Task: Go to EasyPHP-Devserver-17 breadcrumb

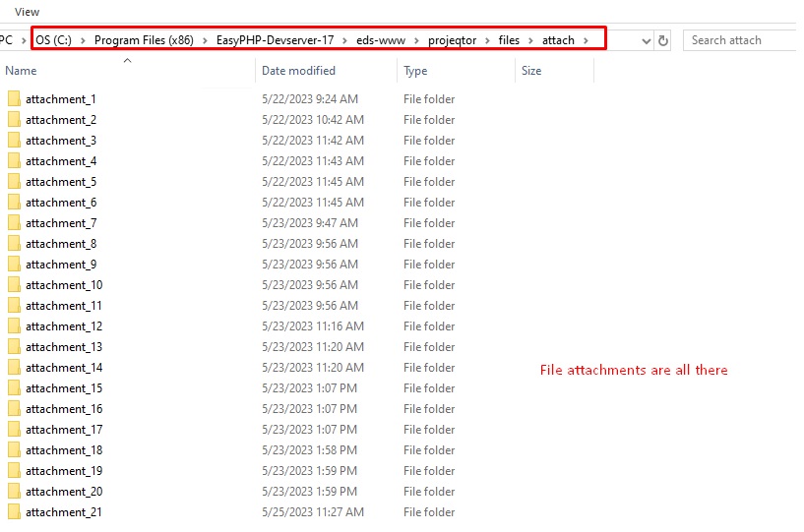Action: pyautogui.click(x=275, y=40)
